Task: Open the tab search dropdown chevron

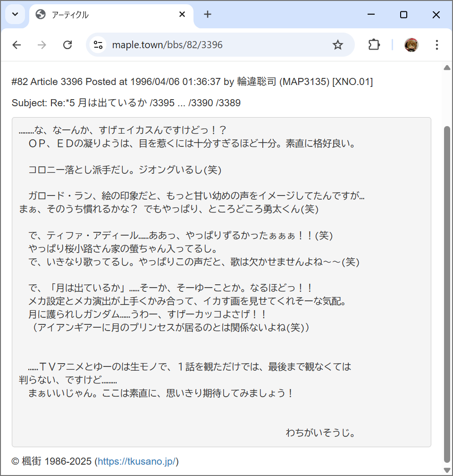Action: [15, 15]
